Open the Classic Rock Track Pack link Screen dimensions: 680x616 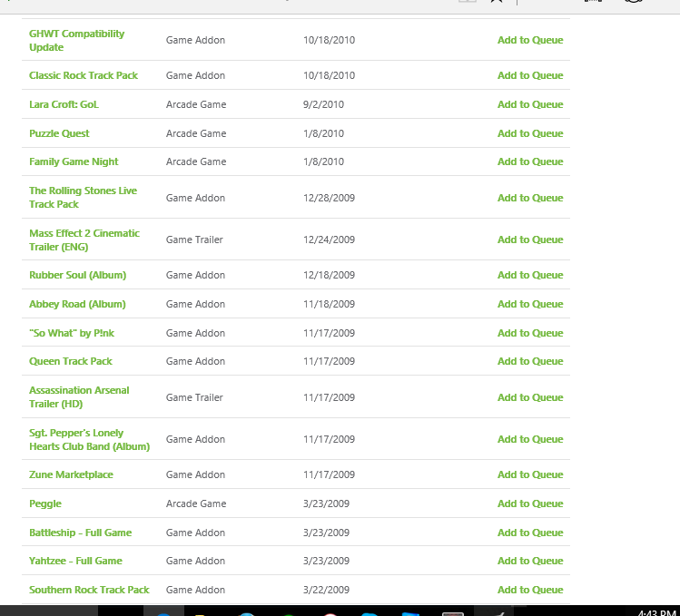[x=84, y=75]
